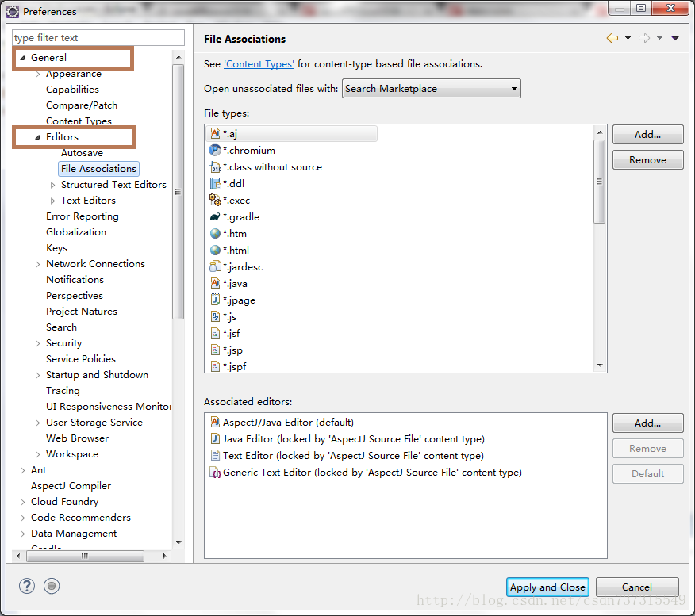This screenshot has width=695, height=616.
Task: Expand the Structured Text Editors node
Action: (x=52, y=185)
